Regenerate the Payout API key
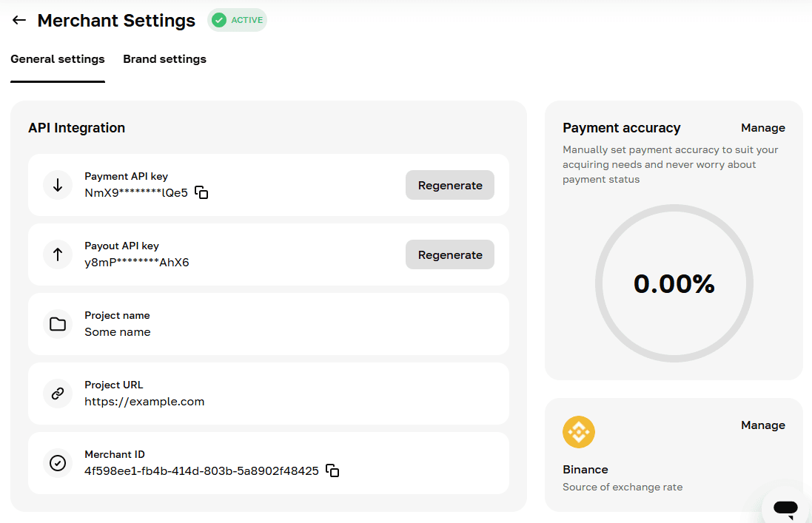 [450, 254]
